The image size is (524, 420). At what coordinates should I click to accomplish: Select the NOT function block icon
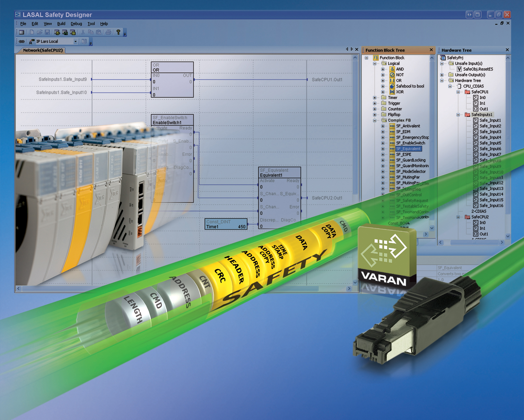pos(392,75)
